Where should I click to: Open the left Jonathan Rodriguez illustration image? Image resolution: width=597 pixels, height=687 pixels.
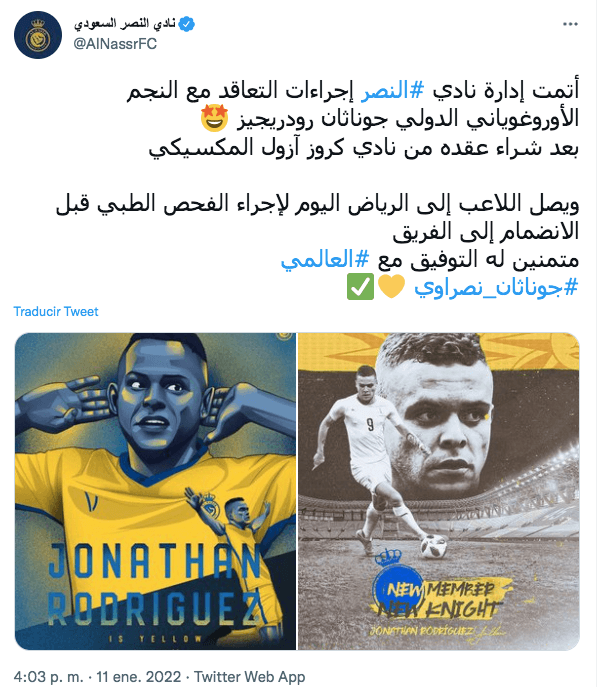click(155, 491)
